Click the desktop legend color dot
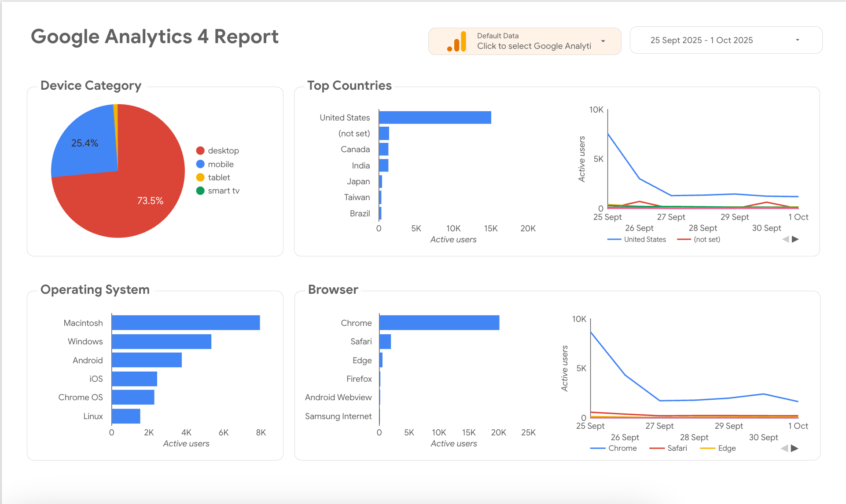846x504 pixels. point(200,151)
